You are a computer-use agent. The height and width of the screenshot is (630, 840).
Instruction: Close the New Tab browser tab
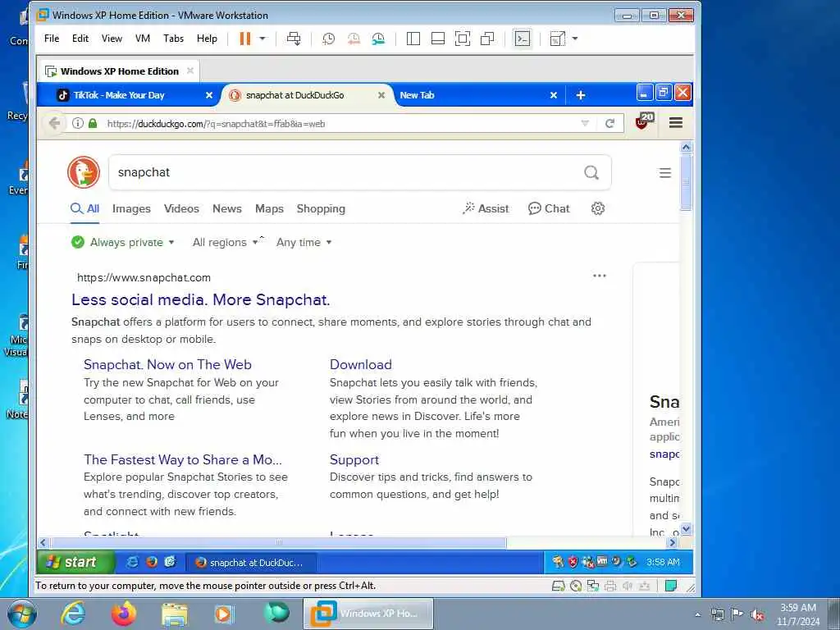[554, 95]
